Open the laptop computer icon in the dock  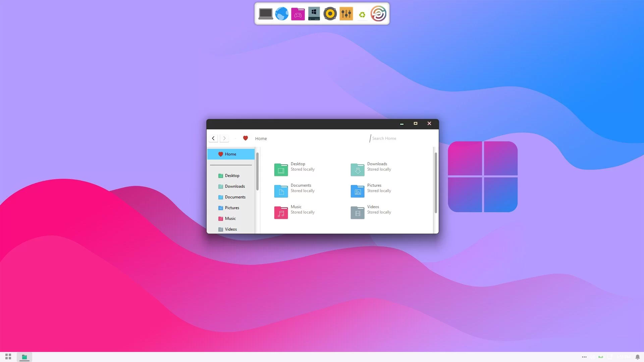(266, 14)
